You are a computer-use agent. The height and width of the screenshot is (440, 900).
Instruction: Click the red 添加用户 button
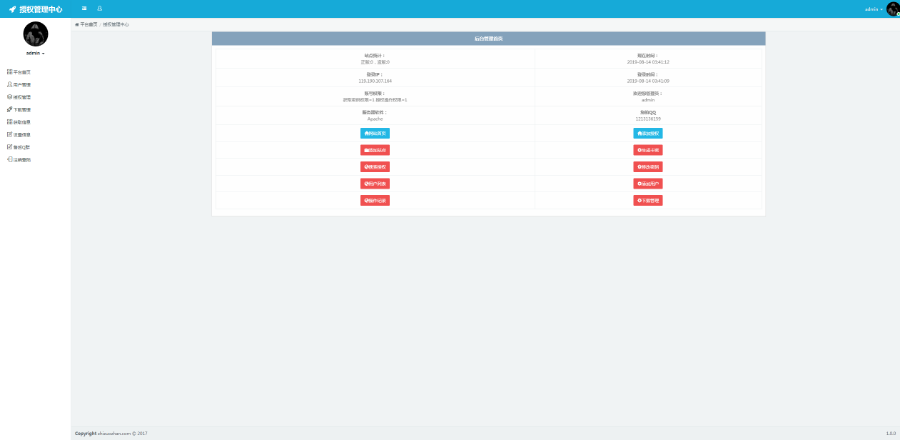tap(648, 184)
